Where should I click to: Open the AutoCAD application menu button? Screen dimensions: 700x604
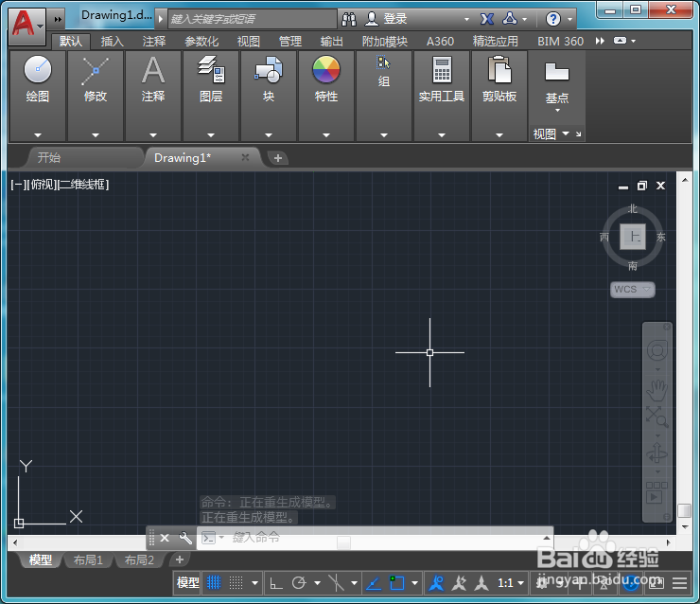point(26,26)
